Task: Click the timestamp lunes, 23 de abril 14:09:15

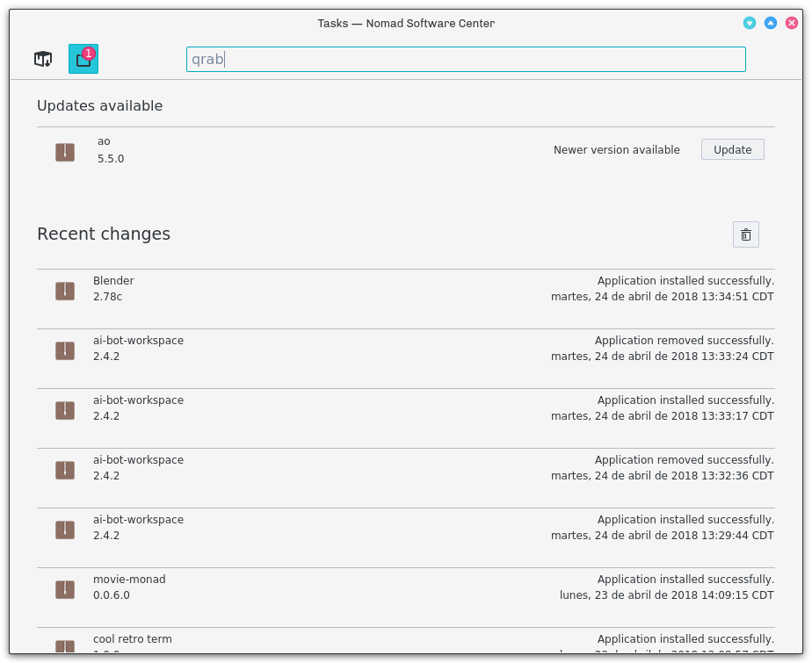Action: point(666,595)
